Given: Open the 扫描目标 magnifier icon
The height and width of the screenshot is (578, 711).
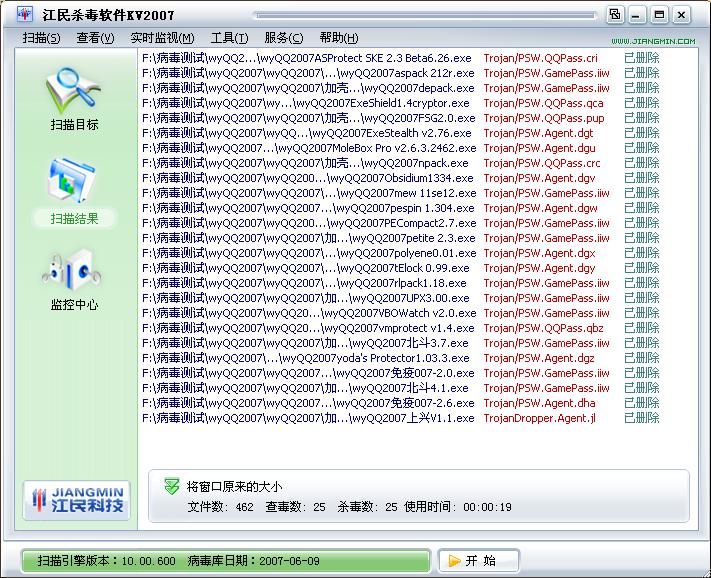Looking at the screenshot, I should point(74,90).
